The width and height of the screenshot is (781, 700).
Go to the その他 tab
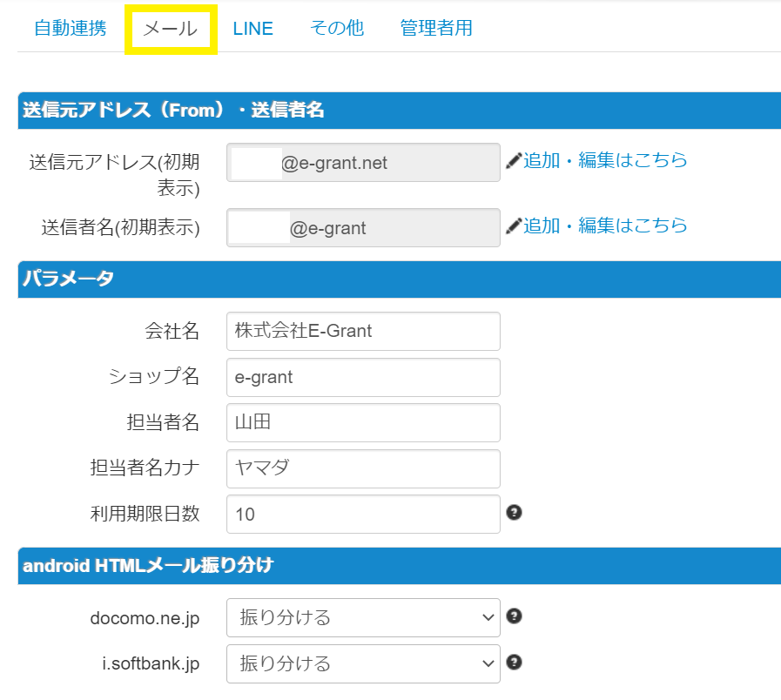(336, 28)
